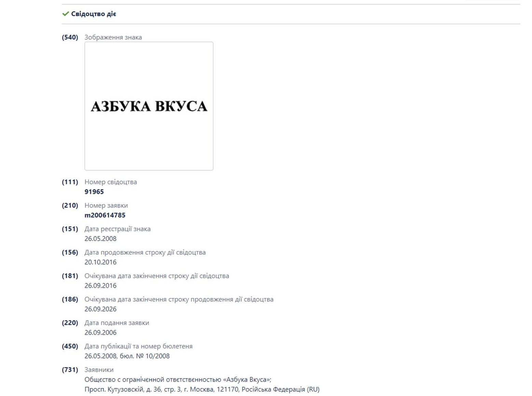Click the 'Свідоцтво діє' status text

(94, 14)
